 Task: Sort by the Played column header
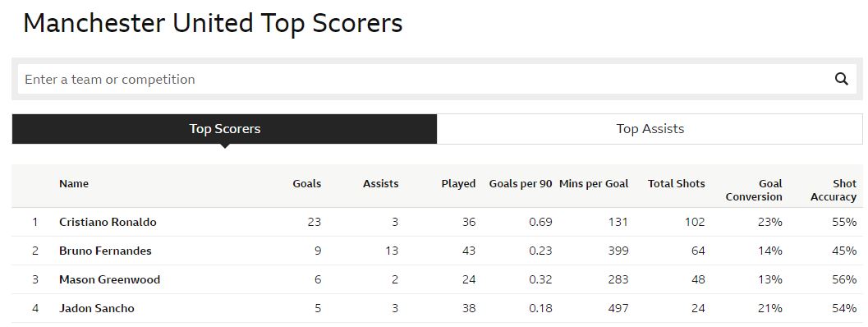click(458, 184)
